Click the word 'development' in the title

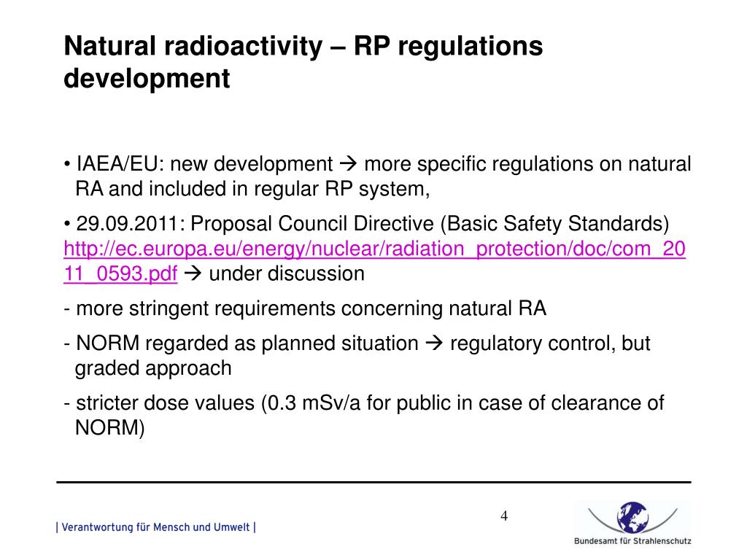coord(147,79)
